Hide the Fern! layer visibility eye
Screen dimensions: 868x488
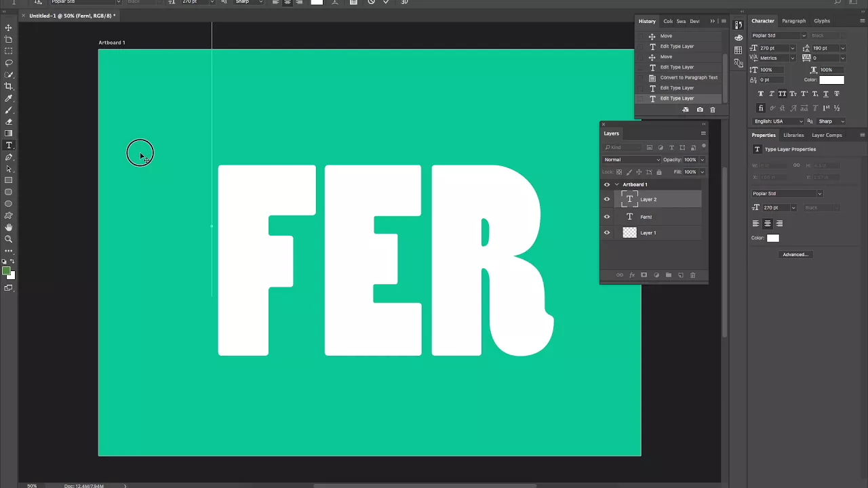[607, 217]
